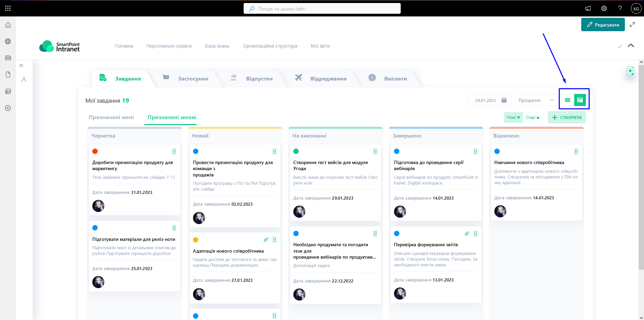Click the globe icon in left sidebar
This screenshot has height=320, width=644.
(8, 42)
